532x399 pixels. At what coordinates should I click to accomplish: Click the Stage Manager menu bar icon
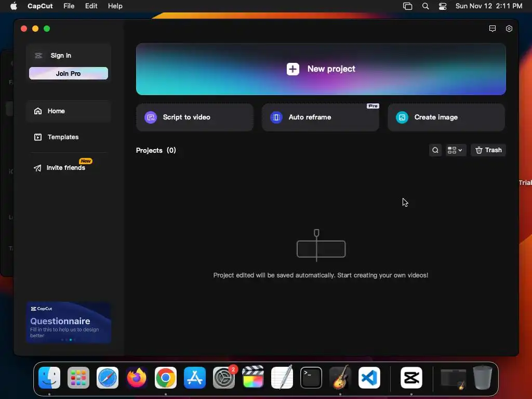point(407,6)
